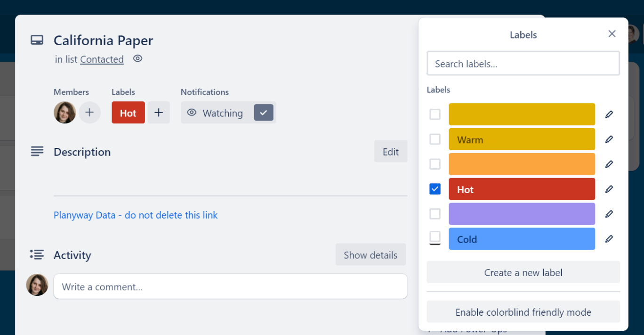
Task: Click into the Search labels field
Action: coord(523,64)
